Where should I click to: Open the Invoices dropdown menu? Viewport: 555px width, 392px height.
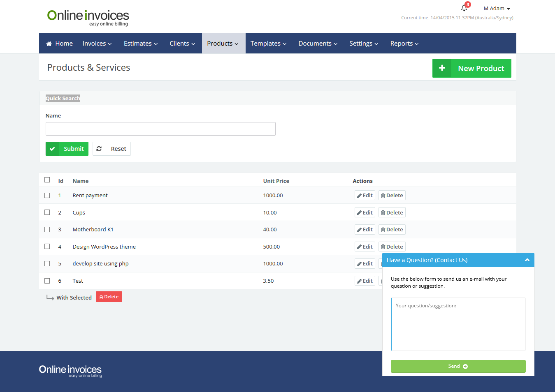(x=97, y=44)
